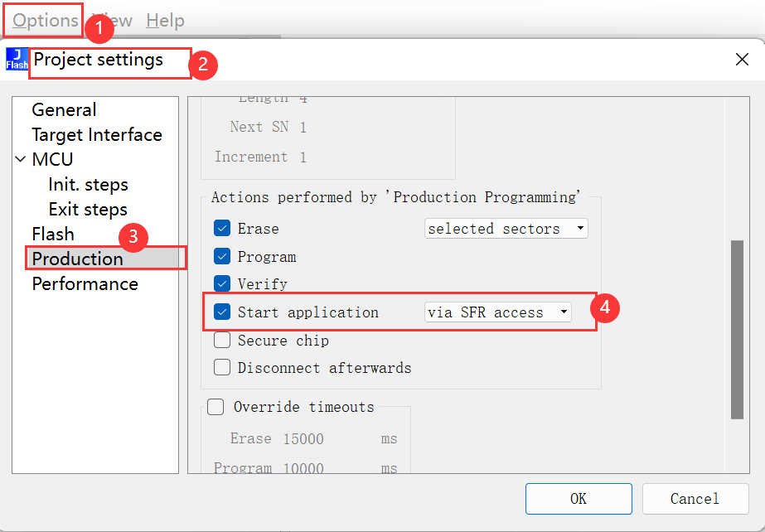Enable the Secure chip option
This screenshot has width=765, height=532.
(x=222, y=341)
